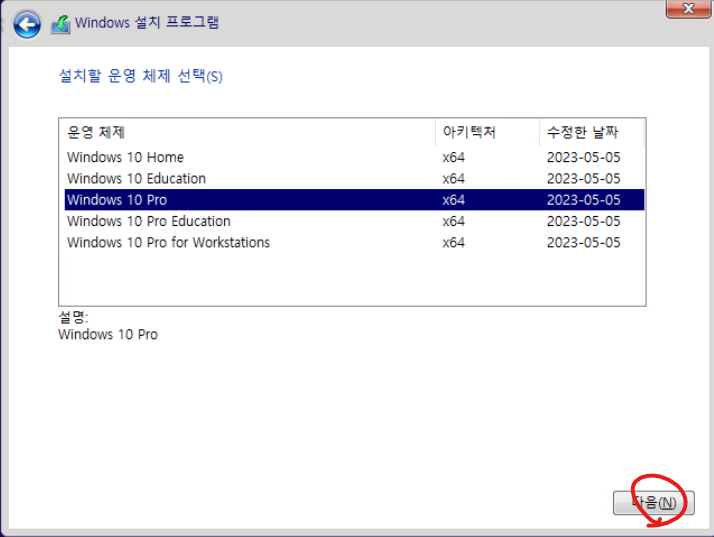Image resolution: width=714 pixels, height=537 pixels.
Task: Click x64 in the Windows 10 Home row
Action: pyautogui.click(x=454, y=158)
